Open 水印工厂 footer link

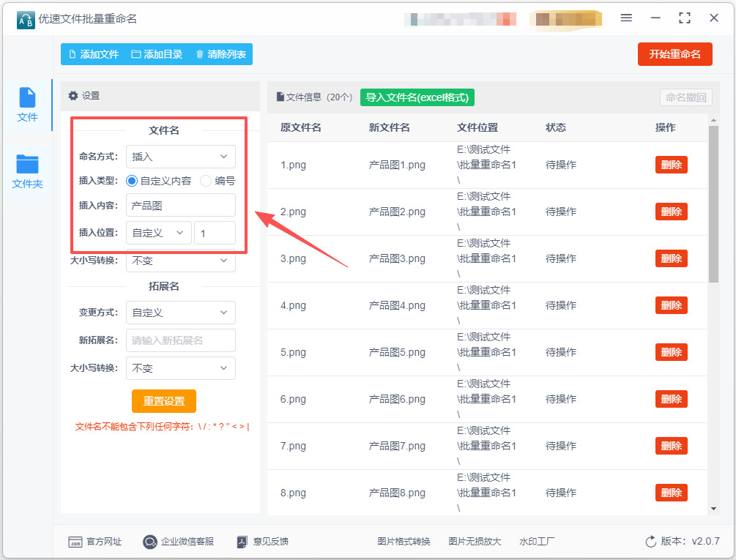537,542
